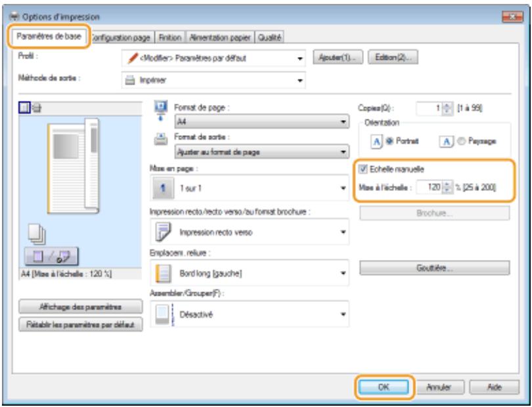
Task: Click Format de sortie printer icon
Action: coord(161,139)
